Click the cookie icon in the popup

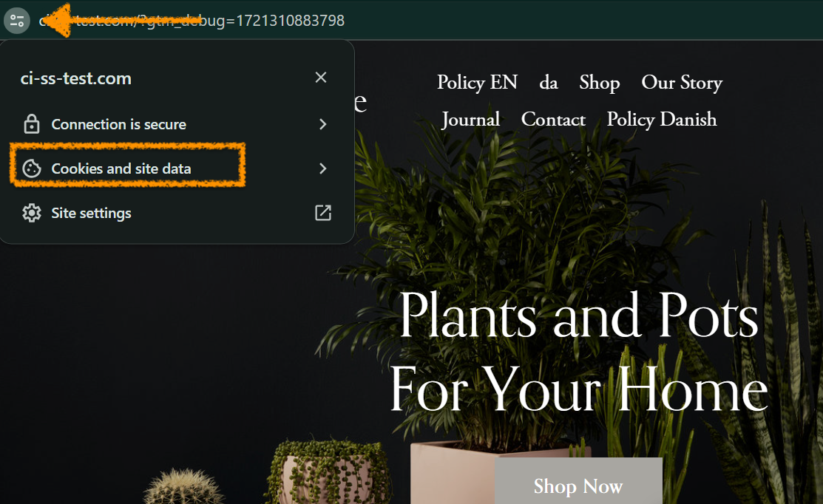click(31, 168)
